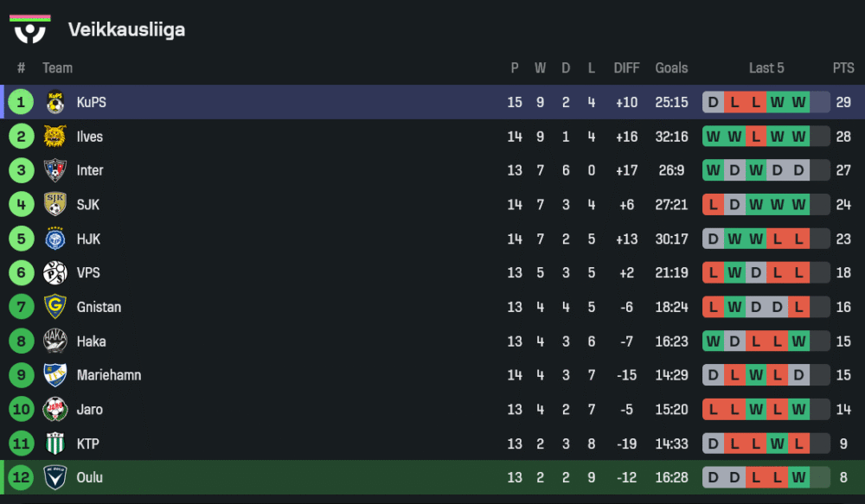This screenshot has height=504, width=865.
Task: Sort by the DIFF column header
Action: pyautogui.click(x=626, y=68)
